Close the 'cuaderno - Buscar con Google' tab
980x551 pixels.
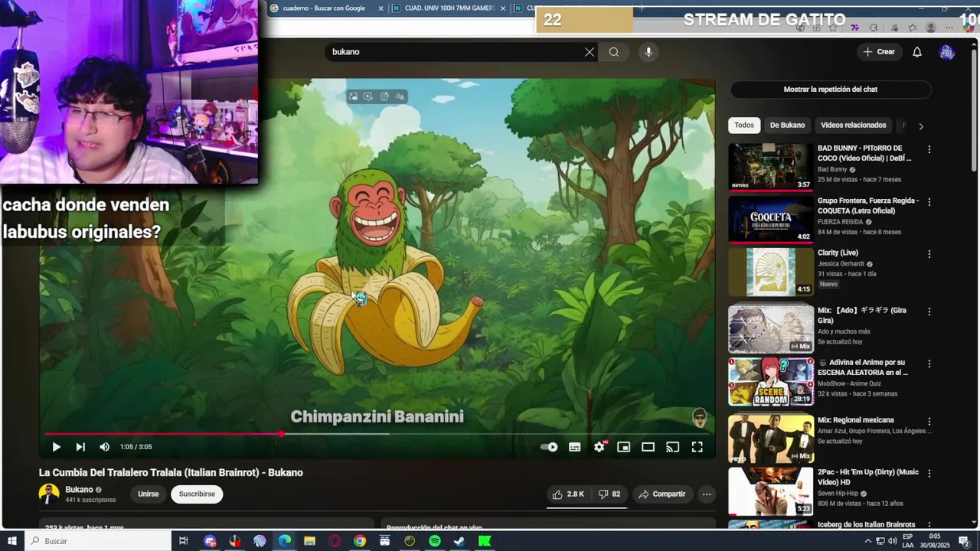(x=381, y=8)
